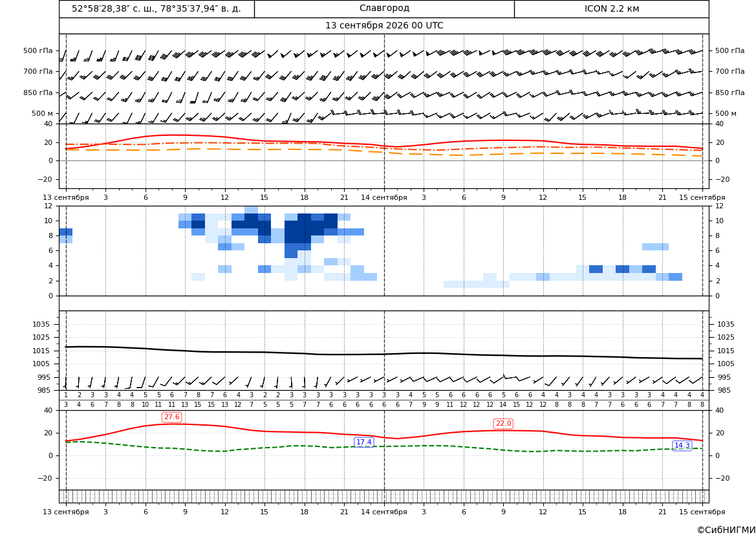This screenshot has height=535, width=756.
Task: Click the 15 сентября bottom axis marker
Action: pos(702,512)
